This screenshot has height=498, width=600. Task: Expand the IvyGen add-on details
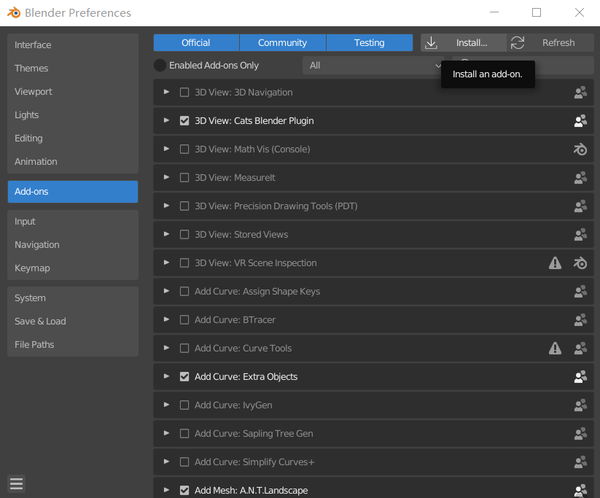(x=167, y=405)
